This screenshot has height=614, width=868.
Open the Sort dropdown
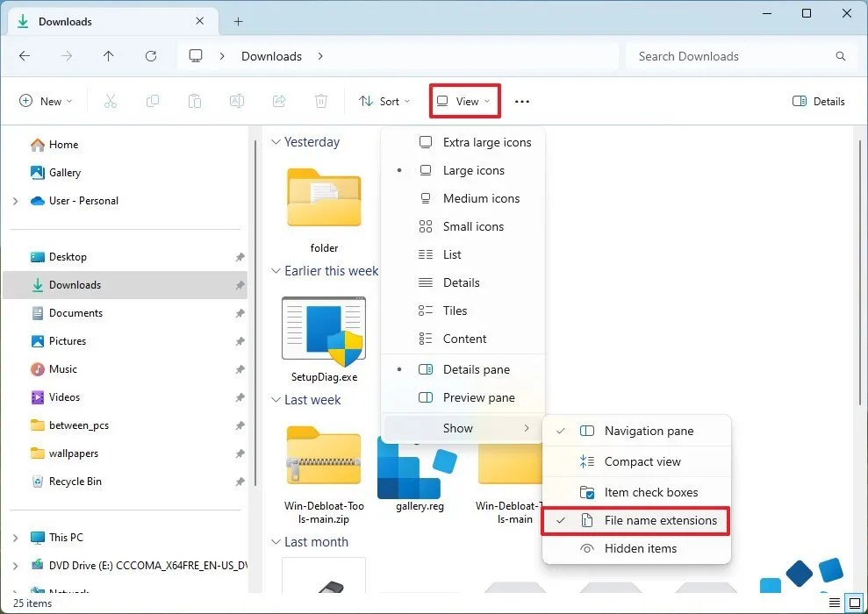pos(384,101)
